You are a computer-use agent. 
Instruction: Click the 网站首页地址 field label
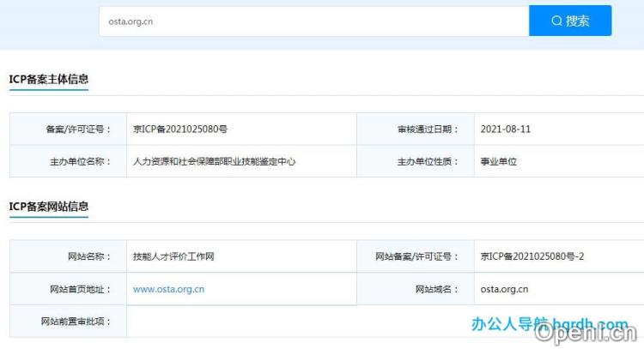tap(78, 289)
